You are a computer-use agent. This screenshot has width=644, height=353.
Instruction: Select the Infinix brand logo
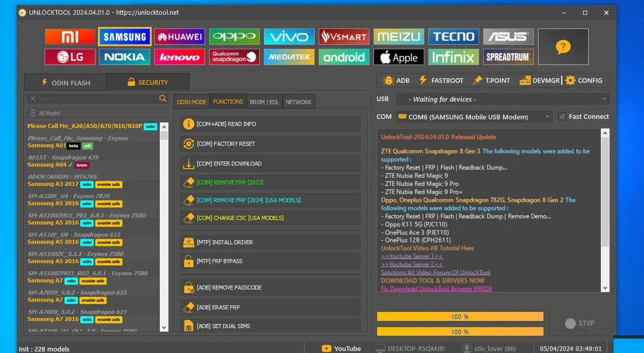454,57
